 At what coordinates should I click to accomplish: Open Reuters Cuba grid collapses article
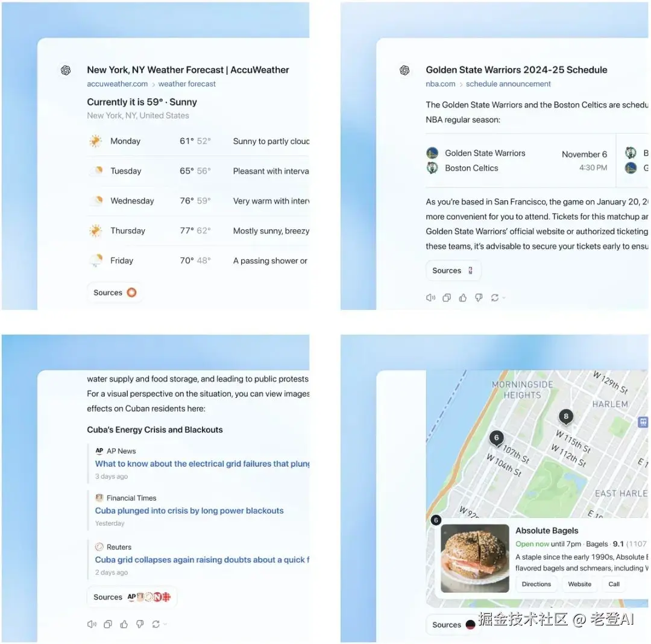click(x=202, y=560)
